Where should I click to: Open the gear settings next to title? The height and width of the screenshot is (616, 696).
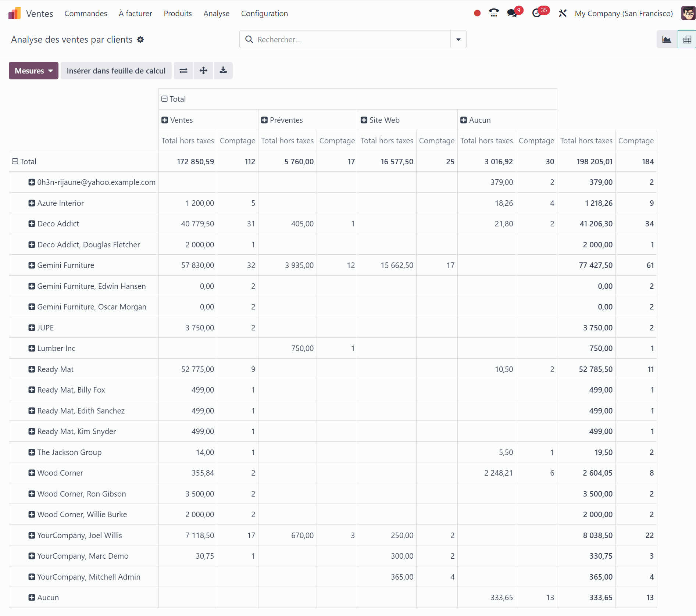[x=140, y=40]
